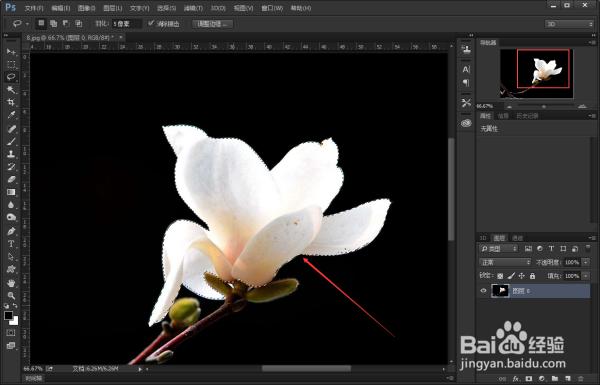This screenshot has height=385, width=600.
Task: Choose Add to selection mode
Action: tap(54, 23)
